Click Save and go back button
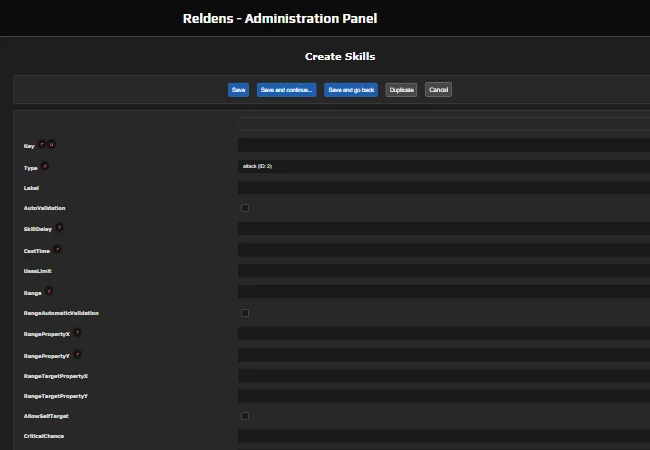Viewport: 650px width, 450px height. [x=351, y=90]
